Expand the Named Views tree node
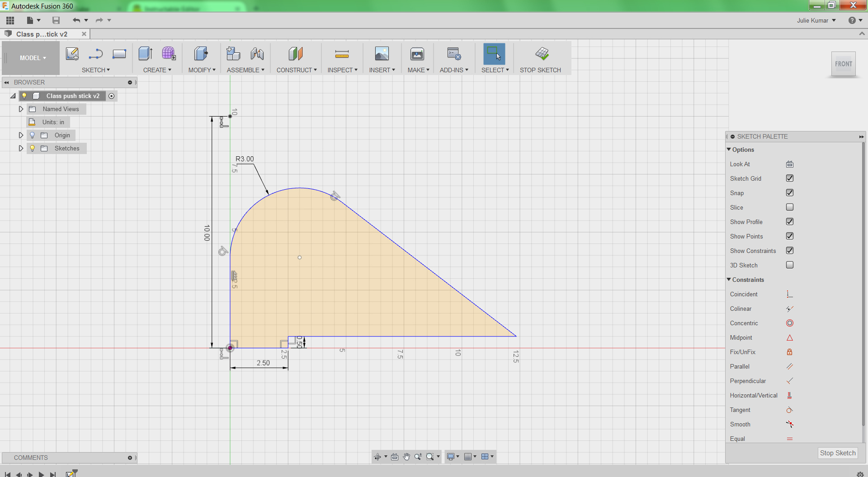 (21, 109)
